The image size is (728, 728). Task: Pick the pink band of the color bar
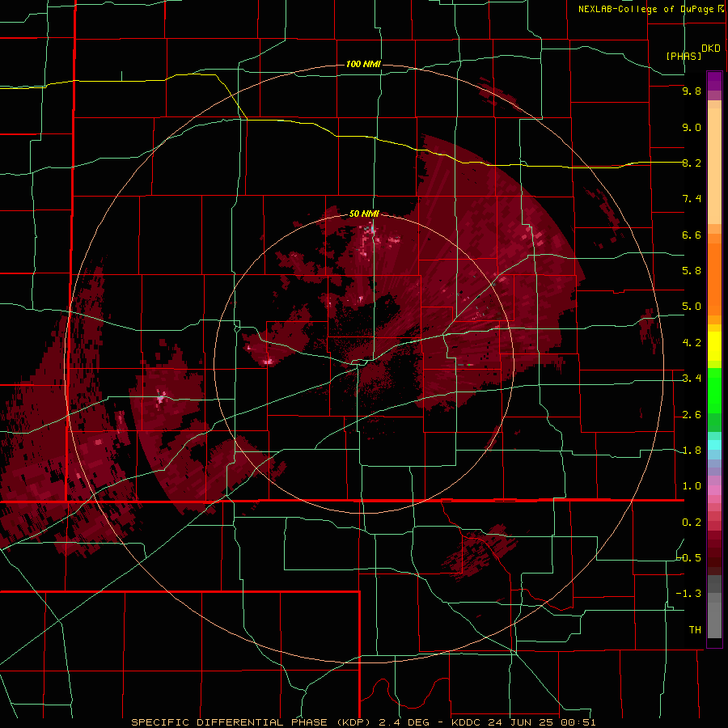(x=714, y=489)
